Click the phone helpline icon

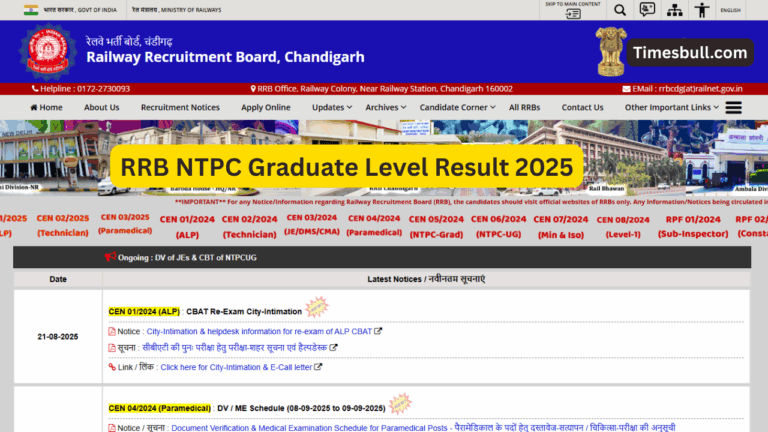click(35, 89)
